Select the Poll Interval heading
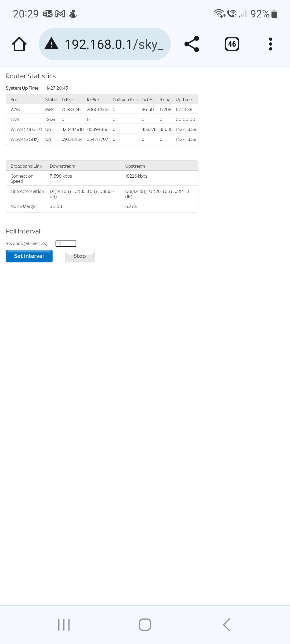 (x=24, y=231)
